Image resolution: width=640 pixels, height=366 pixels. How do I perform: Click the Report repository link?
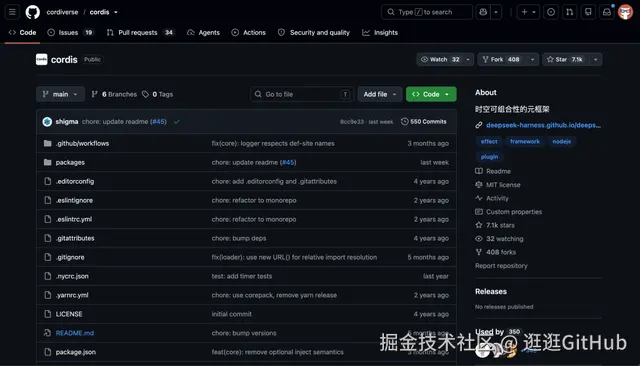tap(501, 266)
